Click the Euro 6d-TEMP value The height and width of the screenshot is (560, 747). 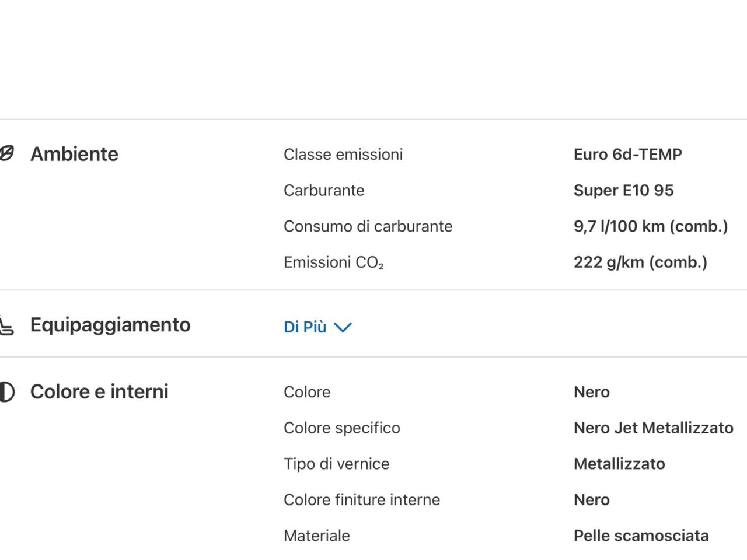[628, 155]
